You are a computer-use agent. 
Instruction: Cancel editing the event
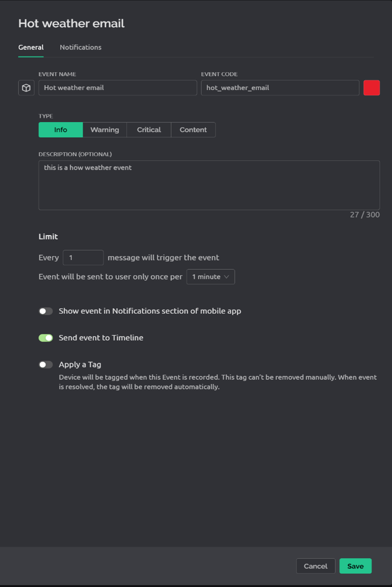pos(316,566)
